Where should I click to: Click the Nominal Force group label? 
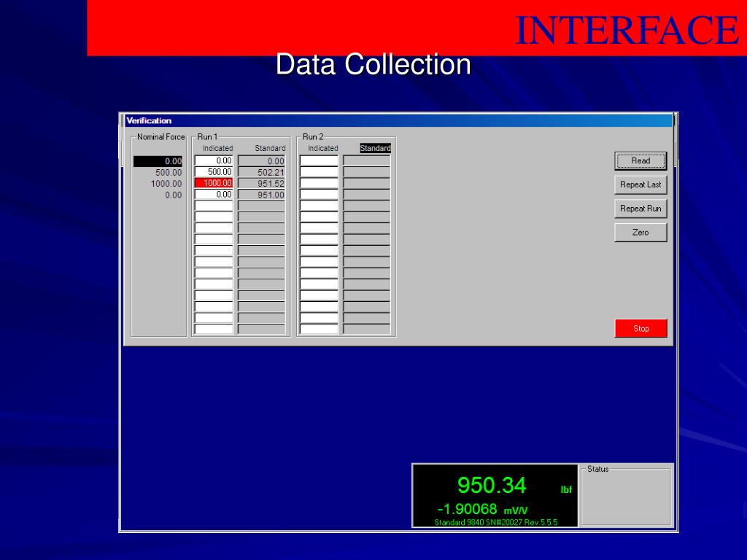(x=160, y=136)
